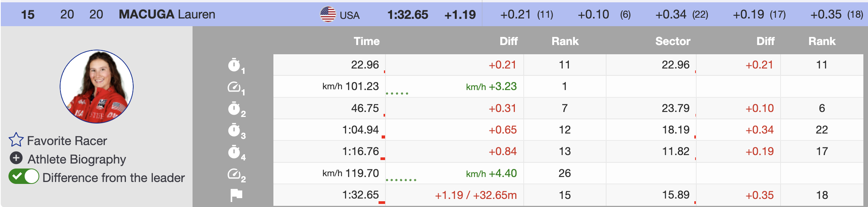
Task: Click the intermediate 3 stopwatch icon
Action: coord(234,130)
